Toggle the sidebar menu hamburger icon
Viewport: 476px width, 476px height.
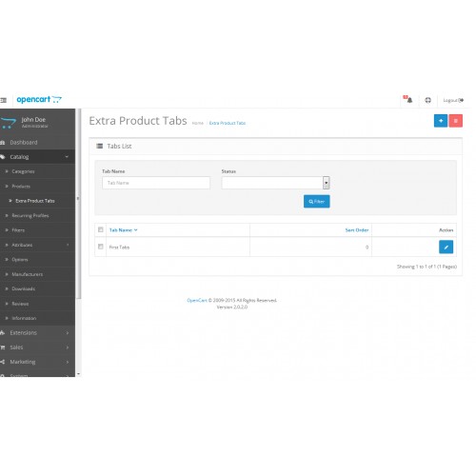(x=3, y=100)
